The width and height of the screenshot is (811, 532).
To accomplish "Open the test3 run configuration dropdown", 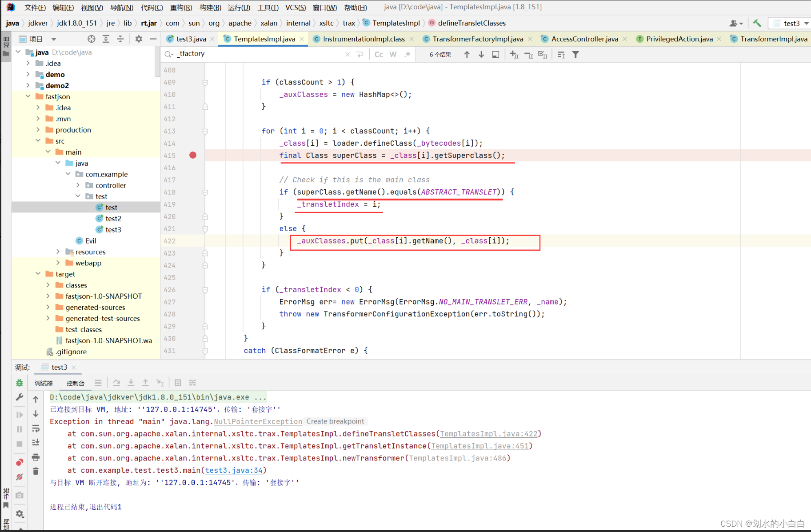I will pyautogui.click(x=791, y=23).
